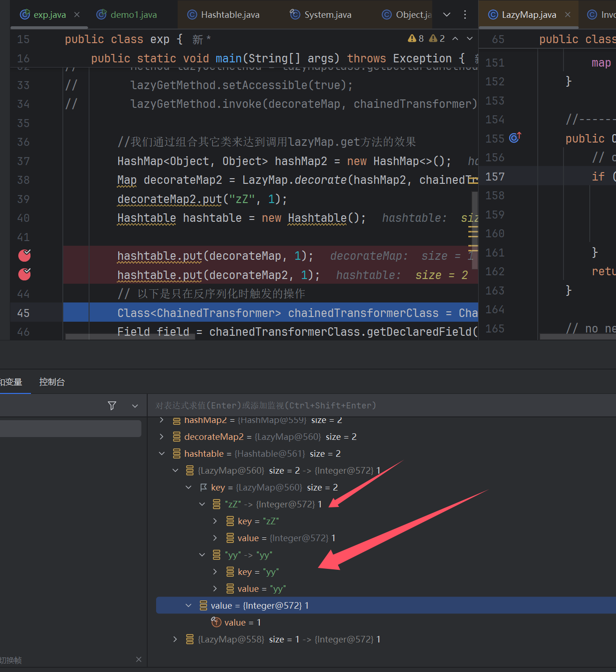This screenshot has height=672, width=616.
Task: Click the list icon beside LazyMap@558 entry
Action: [190, 639]
